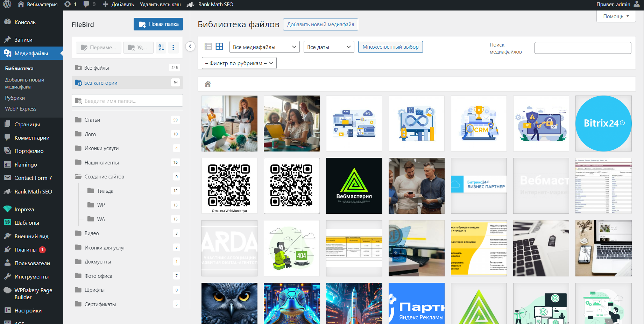Open Impreza in admin menu
The width and height of the screenshot is (644, 324).
(31, 209)
